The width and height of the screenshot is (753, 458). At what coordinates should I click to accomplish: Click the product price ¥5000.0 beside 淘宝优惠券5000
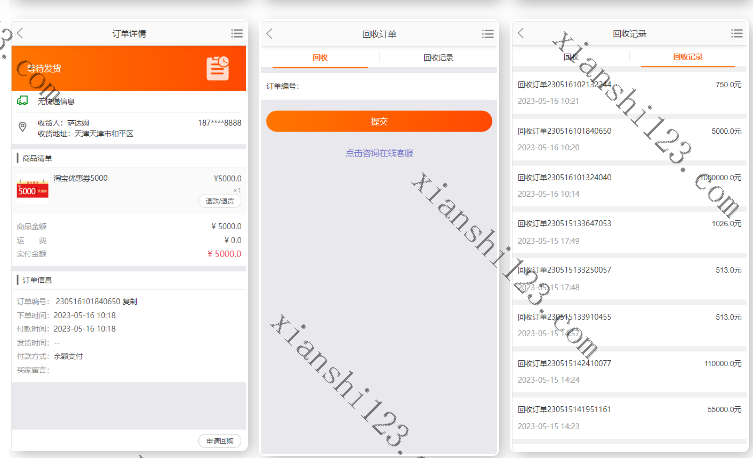click(x=227, y=179)
